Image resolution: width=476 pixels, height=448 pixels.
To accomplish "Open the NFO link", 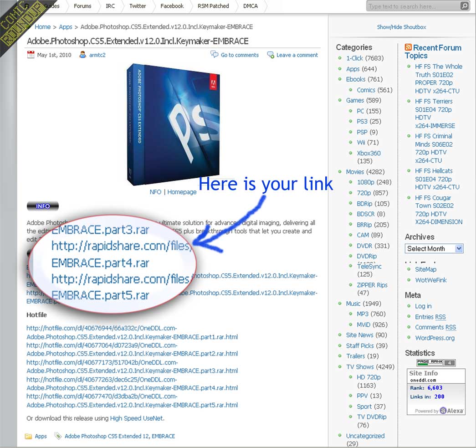I will click(155, 192).
